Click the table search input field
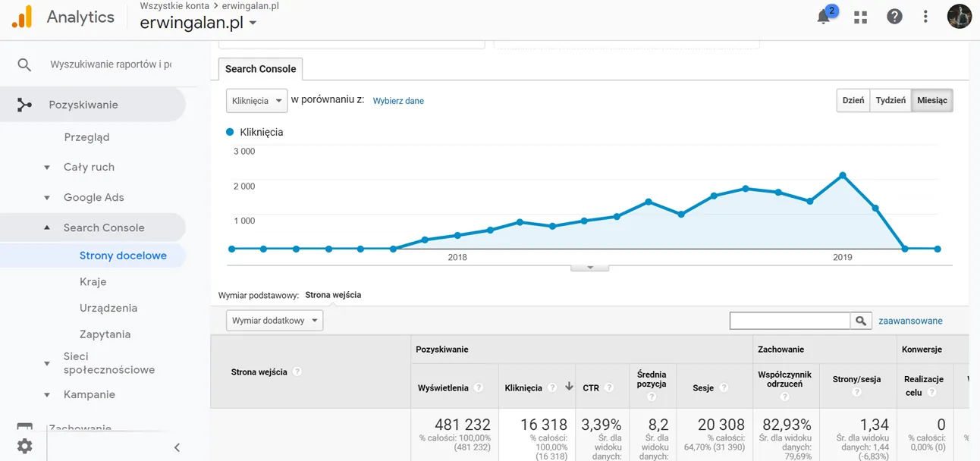Screen dimensions: 980x461 [x=790, y=321]
